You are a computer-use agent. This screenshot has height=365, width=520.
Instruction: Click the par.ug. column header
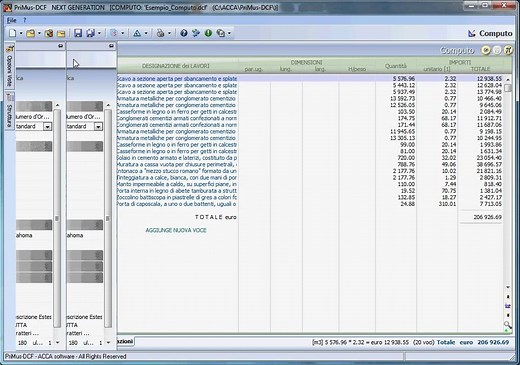(x=254, y=69)
